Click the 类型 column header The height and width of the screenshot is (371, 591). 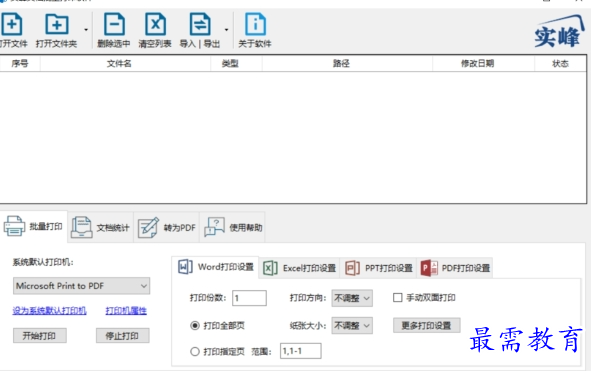pyautogui.click(x=236, y=63)
